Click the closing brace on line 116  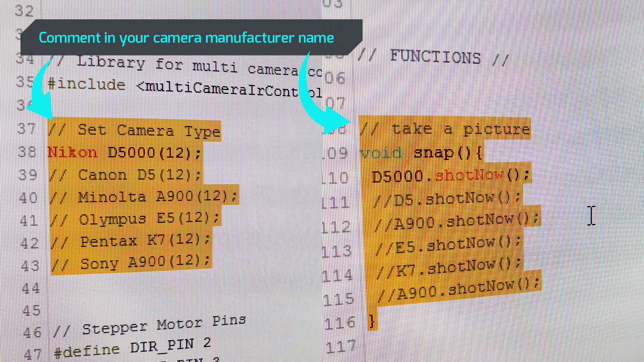[x=372, y=321]
